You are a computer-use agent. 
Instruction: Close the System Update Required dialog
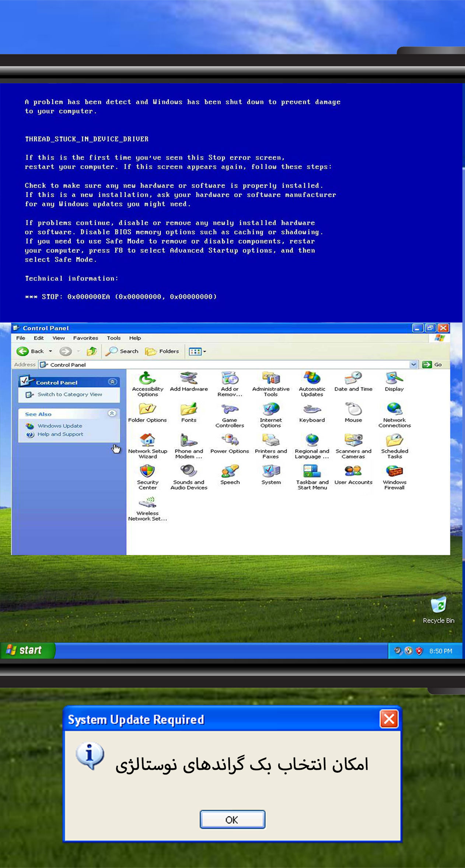[389, 719]
